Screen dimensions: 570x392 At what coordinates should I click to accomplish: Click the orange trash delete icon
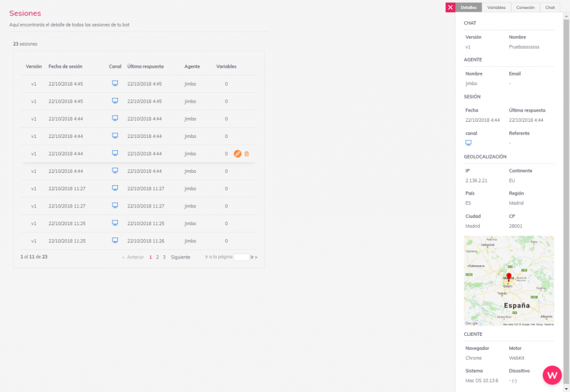(x=247, y=153)
